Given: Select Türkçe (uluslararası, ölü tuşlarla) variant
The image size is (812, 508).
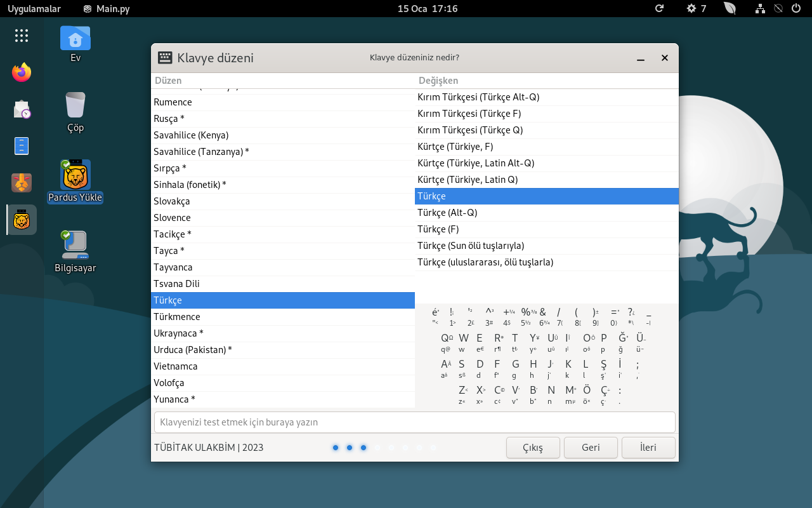Looking at the screenshot, I should (x=547, y=262).
